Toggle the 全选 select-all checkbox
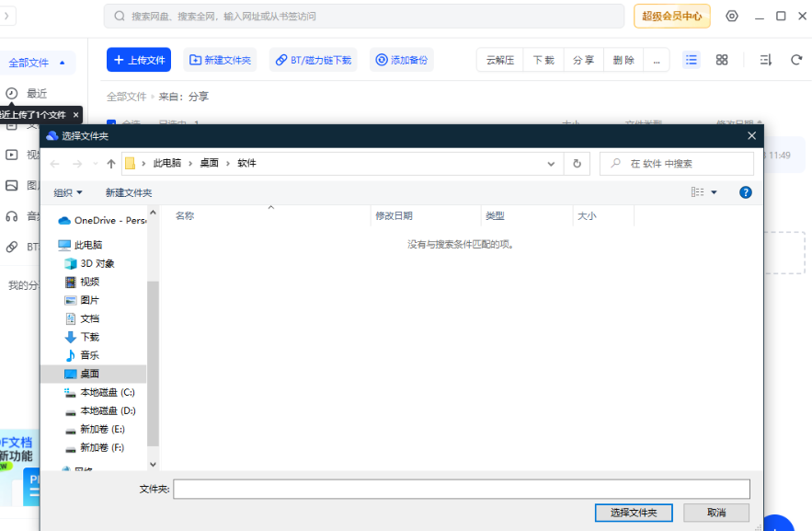 [x=111, y=122]
